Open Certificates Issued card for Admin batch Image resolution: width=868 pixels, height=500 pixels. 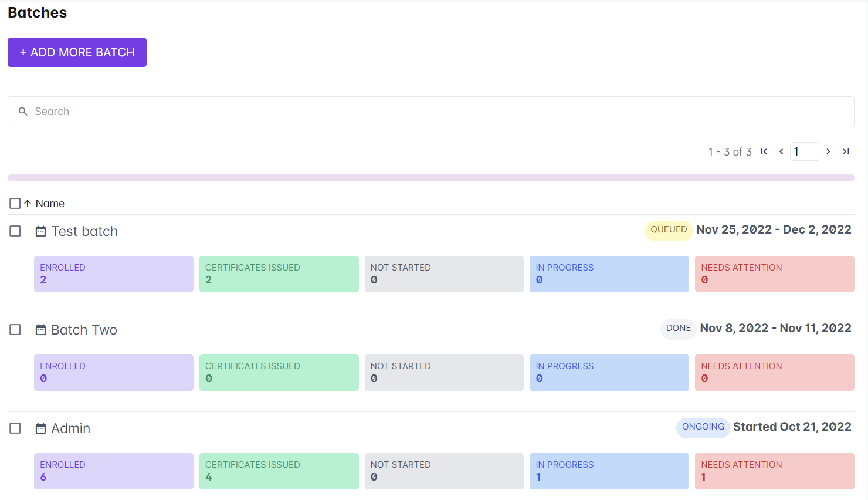click(279, 471)
